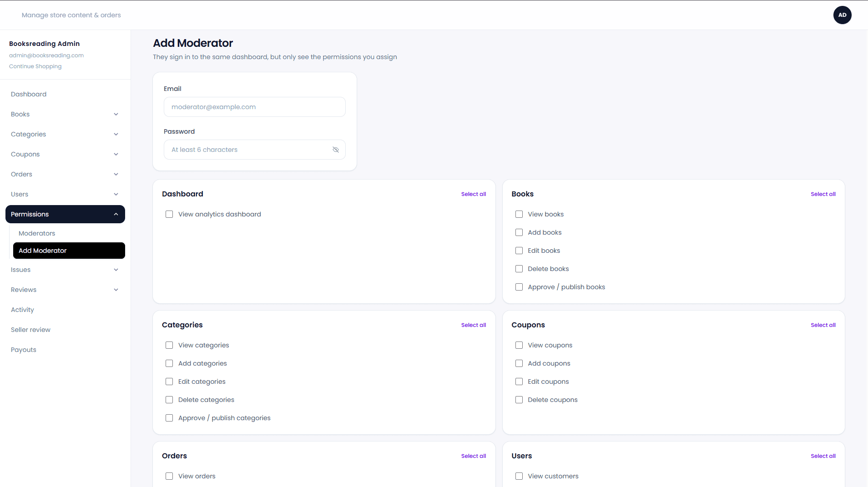
Task: Focus the Password input field
Action: coord(254,150)
